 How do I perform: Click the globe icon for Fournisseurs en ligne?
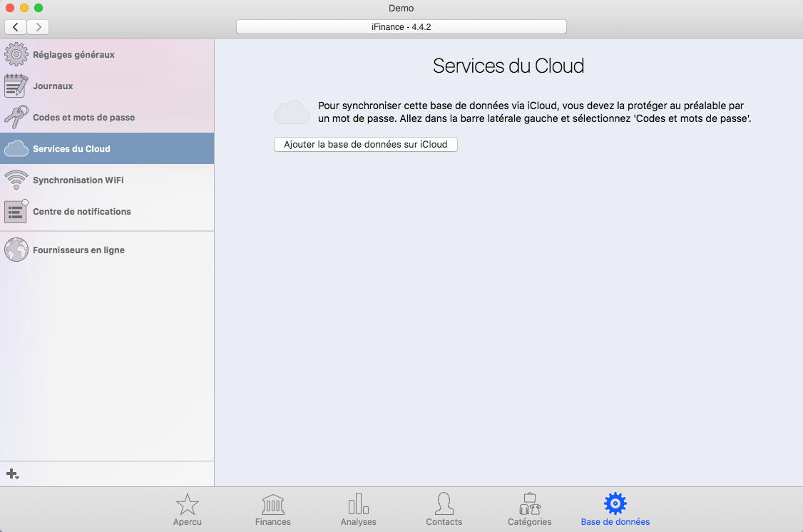pyautogui.click(x=16, y=250)
